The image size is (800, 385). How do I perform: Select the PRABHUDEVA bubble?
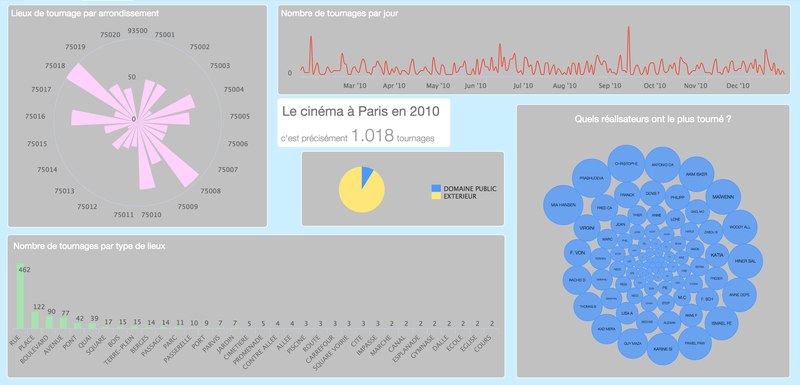(591, 178)
